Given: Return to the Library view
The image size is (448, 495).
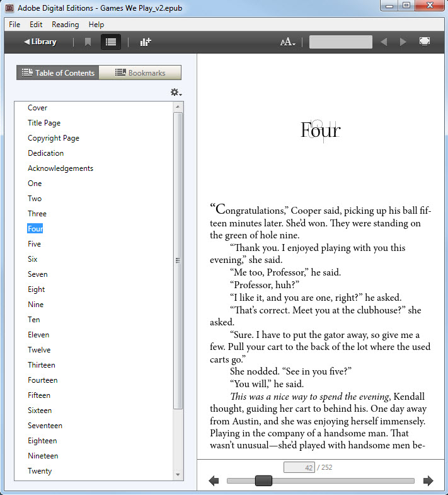Looking at the screenshot, I should click(40, 42).
